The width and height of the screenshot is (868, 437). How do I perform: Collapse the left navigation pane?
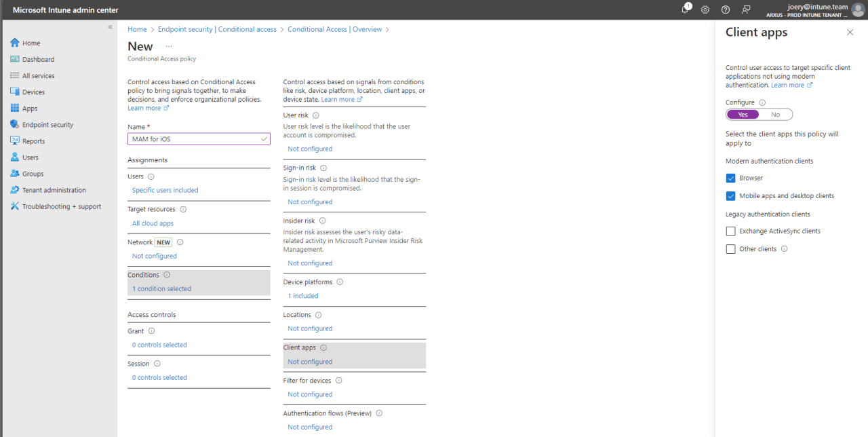coord(110,26)
